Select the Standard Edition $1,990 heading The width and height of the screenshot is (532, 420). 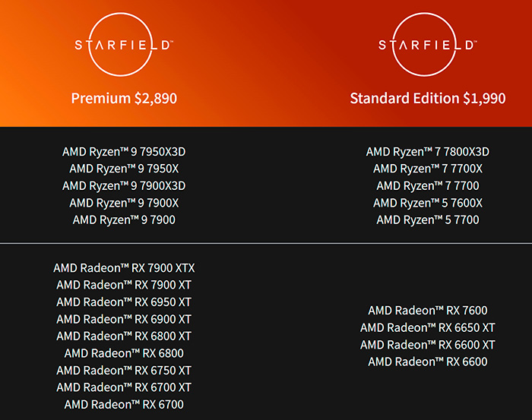pyautogui.click(x=427, y=98)
